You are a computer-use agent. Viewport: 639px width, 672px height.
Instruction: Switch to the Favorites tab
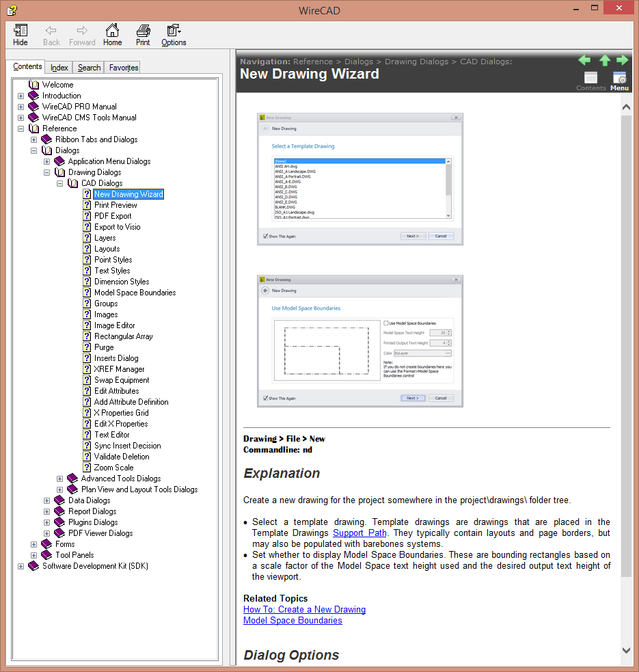[124, 68]
